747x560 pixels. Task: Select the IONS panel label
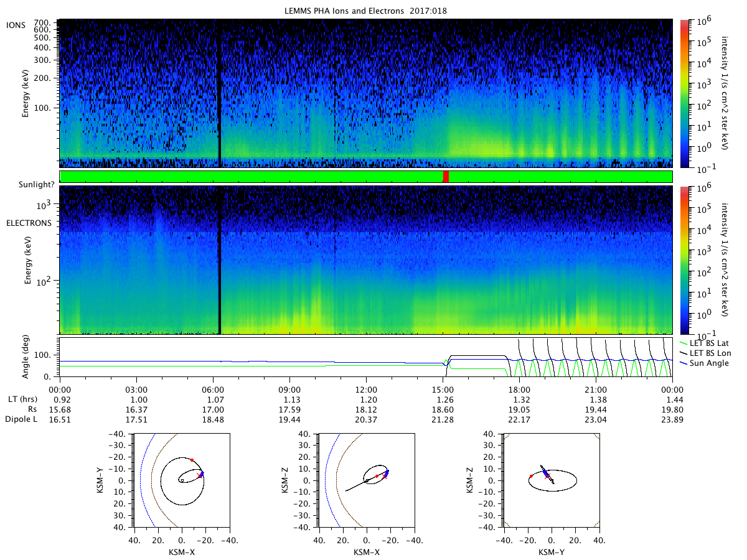(x=16, y=25)
